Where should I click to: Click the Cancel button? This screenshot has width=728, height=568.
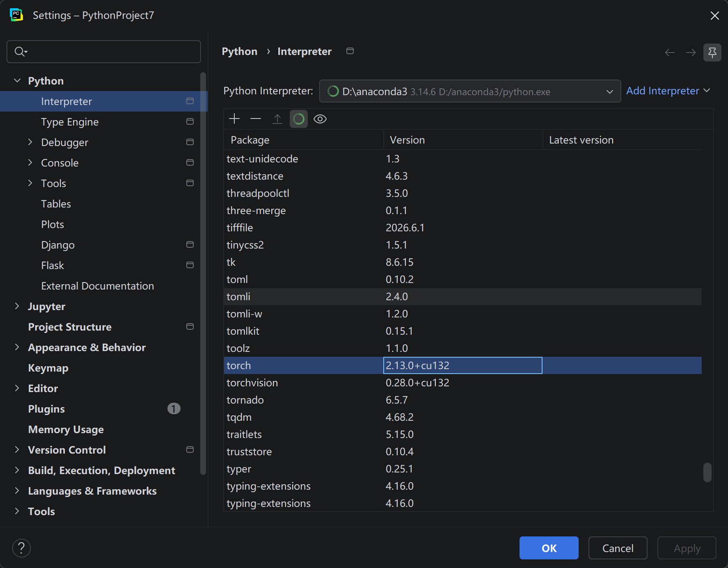pos(618,548)
